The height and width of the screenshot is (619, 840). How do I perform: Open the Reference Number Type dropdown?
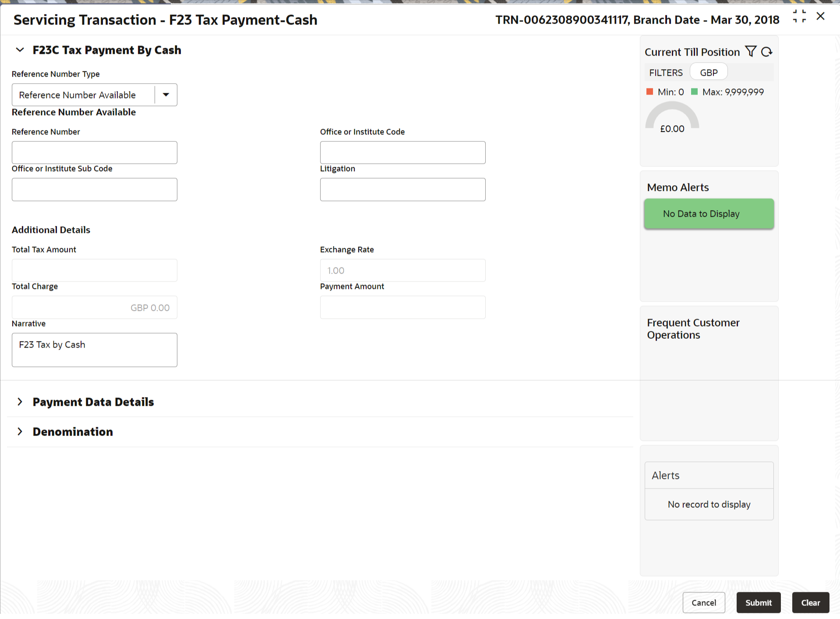pyautogui.click(x=166, y=95)
